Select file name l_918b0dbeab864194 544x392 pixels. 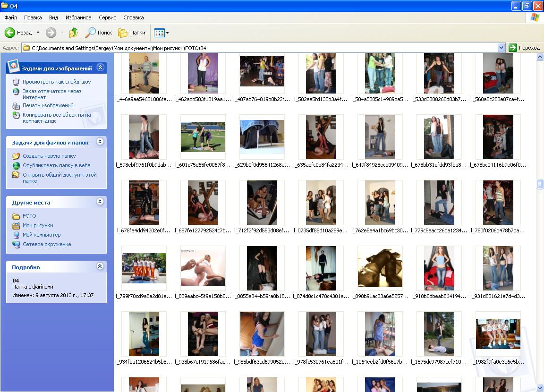click(439, 296)
